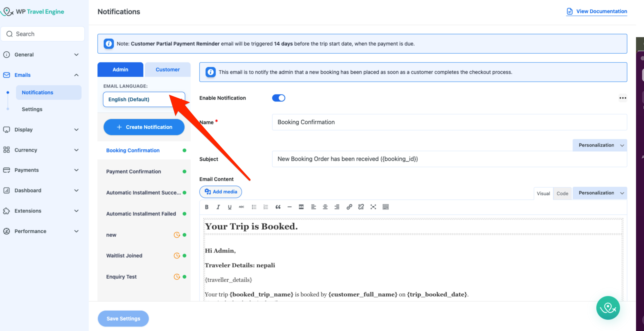
Task: Click the insert link icon
Action: (x=349, y=207)
